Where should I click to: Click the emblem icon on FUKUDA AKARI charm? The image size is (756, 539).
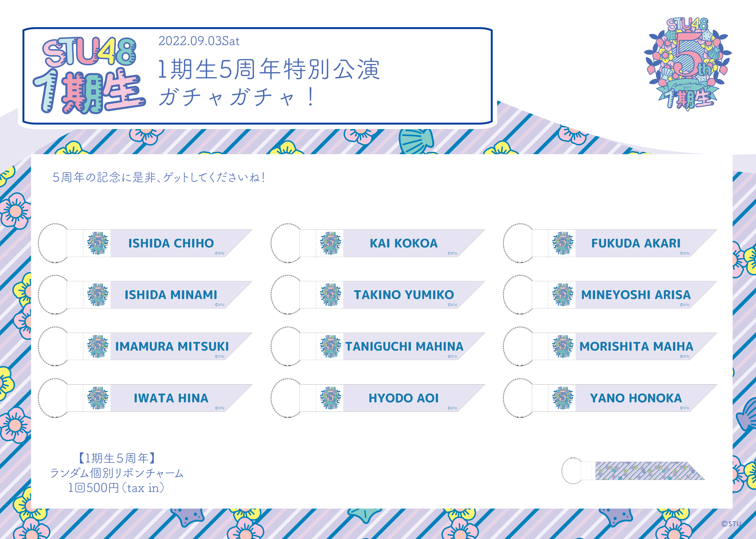coord(562,243)
